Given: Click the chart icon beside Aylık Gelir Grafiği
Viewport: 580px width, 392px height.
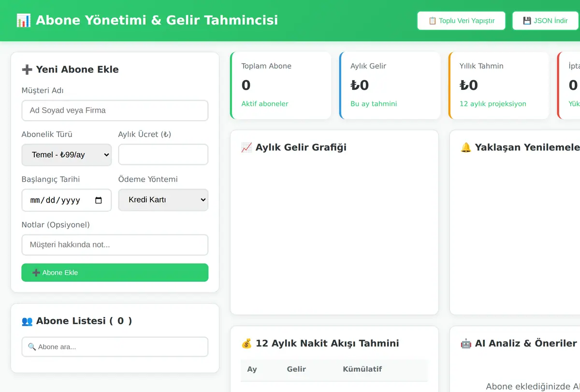Looking at the screenshot, I should tap(246, 147).
